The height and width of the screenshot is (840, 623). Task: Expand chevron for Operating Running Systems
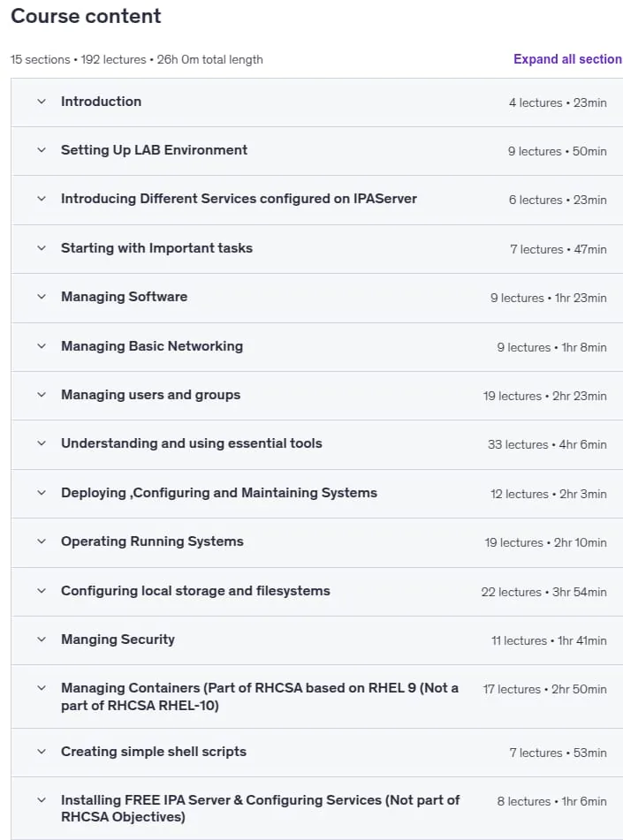[42, 541]
